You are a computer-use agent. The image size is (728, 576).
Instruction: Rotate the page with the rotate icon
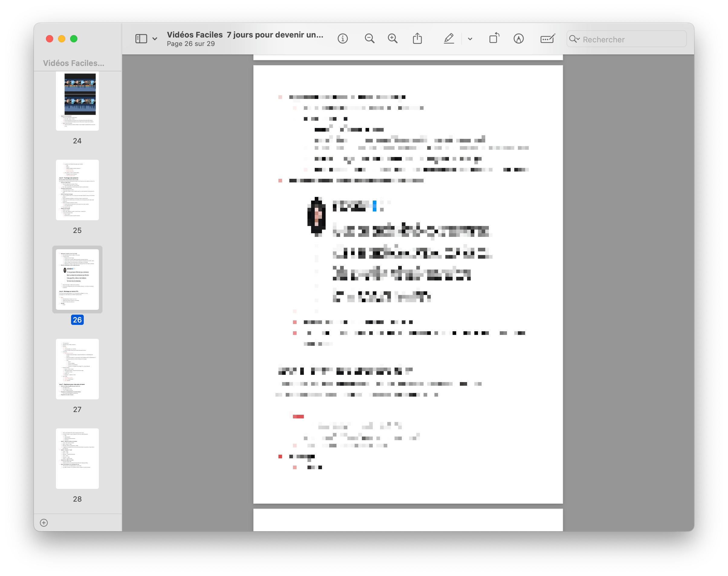pyautogui.click(x=494, y=39)
